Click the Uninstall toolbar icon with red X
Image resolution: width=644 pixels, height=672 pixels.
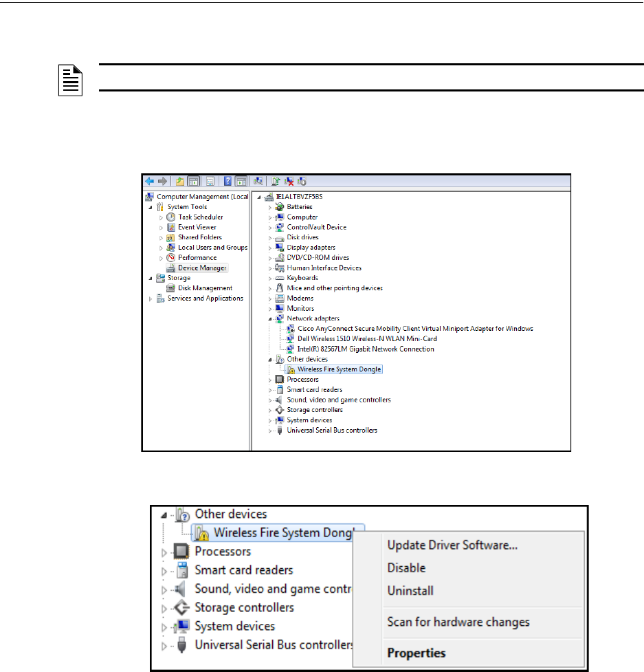[289, 182]
